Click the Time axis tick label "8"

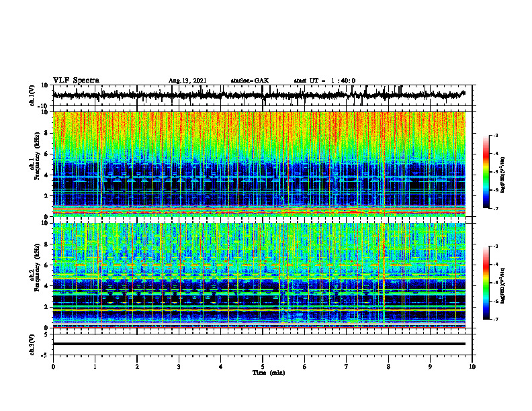[x=388, y=367]
